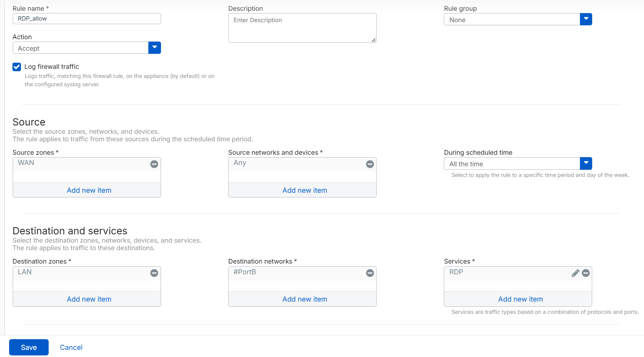Click the Enter Description text area
644x357 pixels.
point(302,28)
